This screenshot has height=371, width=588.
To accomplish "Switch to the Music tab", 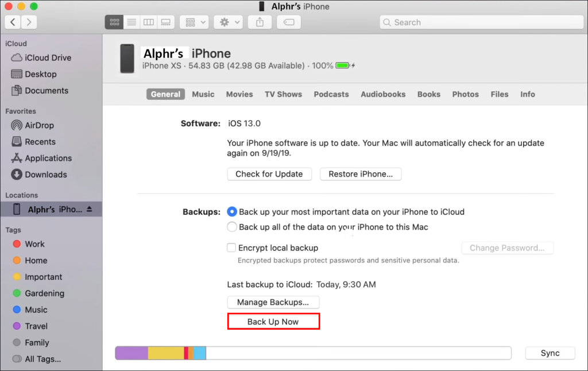I will [x=203, y=94].
